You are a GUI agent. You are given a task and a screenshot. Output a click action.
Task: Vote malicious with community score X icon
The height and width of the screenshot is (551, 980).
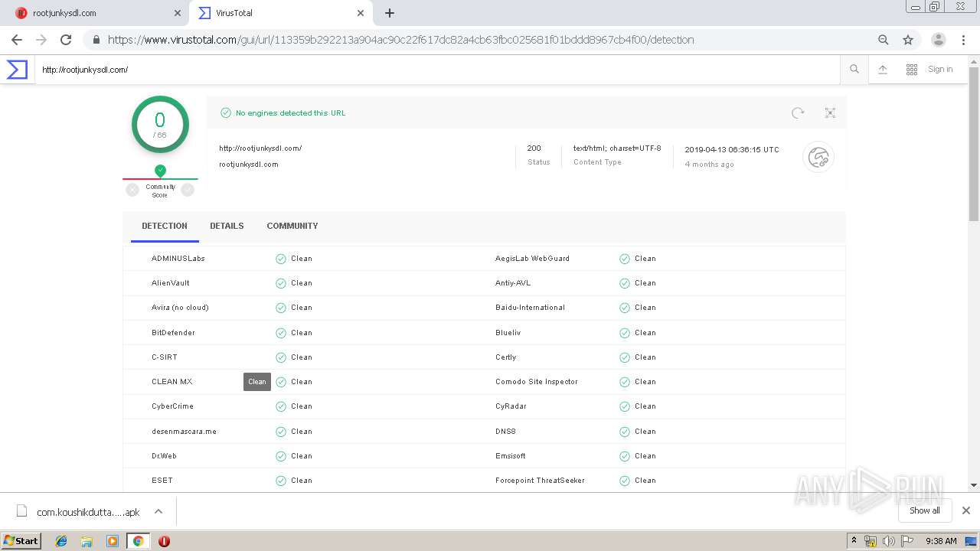click(132, 190)
